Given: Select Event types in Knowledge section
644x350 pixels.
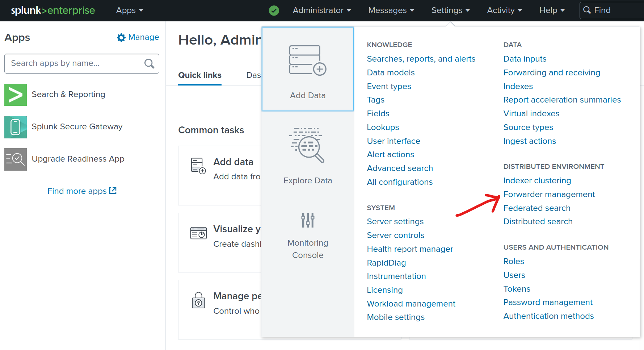Looking at the screenshot, I should [x=389, y=87].
